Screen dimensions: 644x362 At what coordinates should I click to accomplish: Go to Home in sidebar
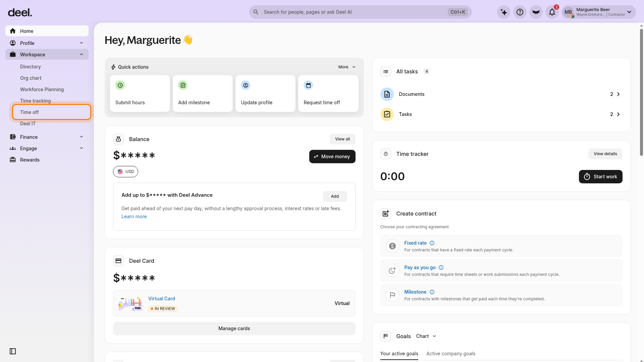click(x=47, y=31)
